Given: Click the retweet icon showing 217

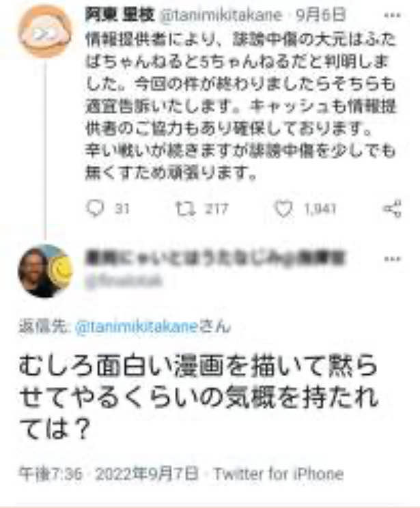Looking at the screenshot, I should click(186, 209).
